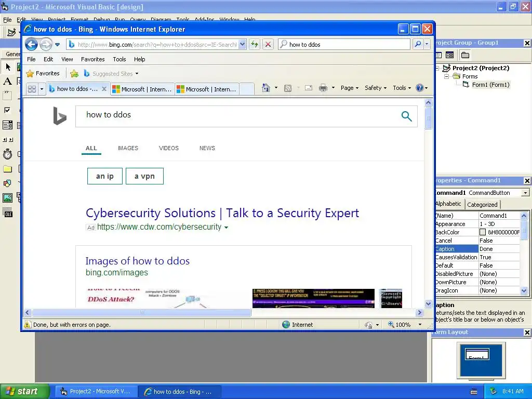Go back with IE Back arrow

[x=32, y=44]
